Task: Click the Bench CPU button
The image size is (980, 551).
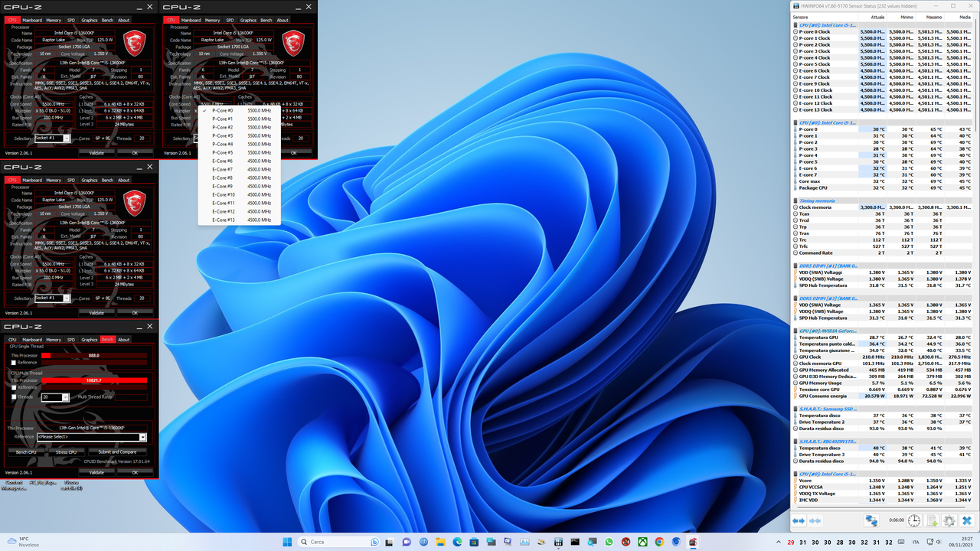Action: (x=26, y=452)
